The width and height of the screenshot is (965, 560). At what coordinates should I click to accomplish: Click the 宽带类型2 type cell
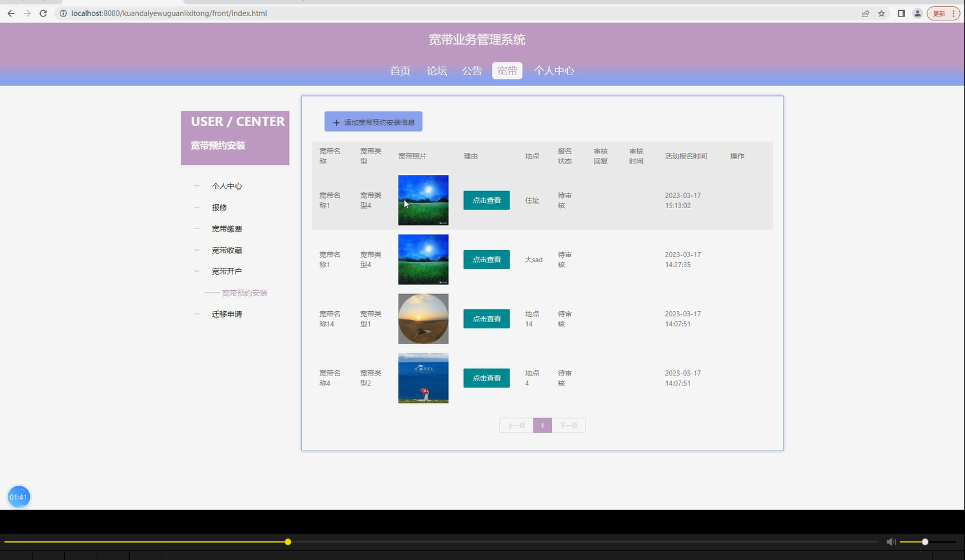coord(370,378)
